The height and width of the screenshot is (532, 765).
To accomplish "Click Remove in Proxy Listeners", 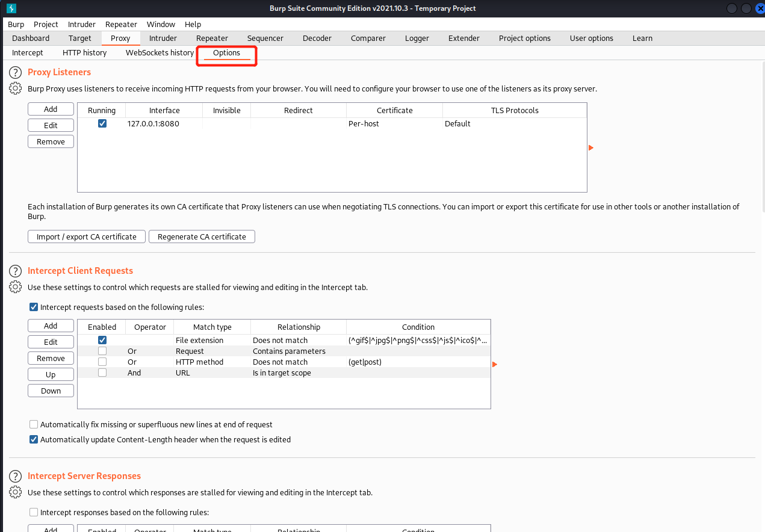I will point(51,141).
